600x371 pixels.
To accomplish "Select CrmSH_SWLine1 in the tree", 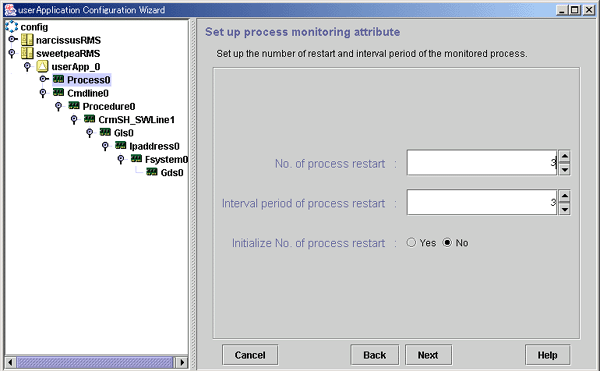I will [136, 120].
